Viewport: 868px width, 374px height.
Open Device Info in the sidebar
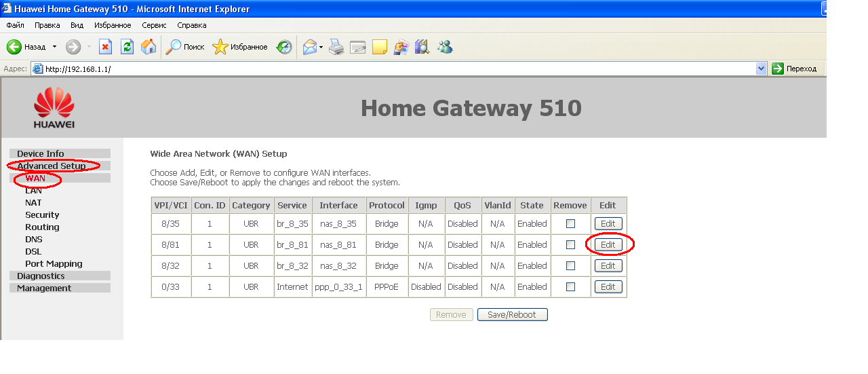pyautogui.click(x=41, y=153)
